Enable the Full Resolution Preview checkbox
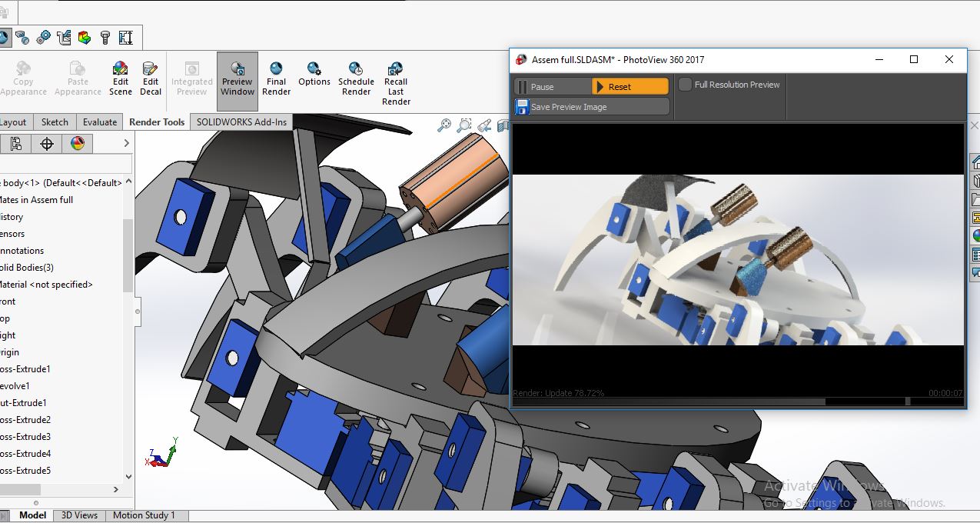This screenshot has height=523, width=980. (x=685, y=85)
